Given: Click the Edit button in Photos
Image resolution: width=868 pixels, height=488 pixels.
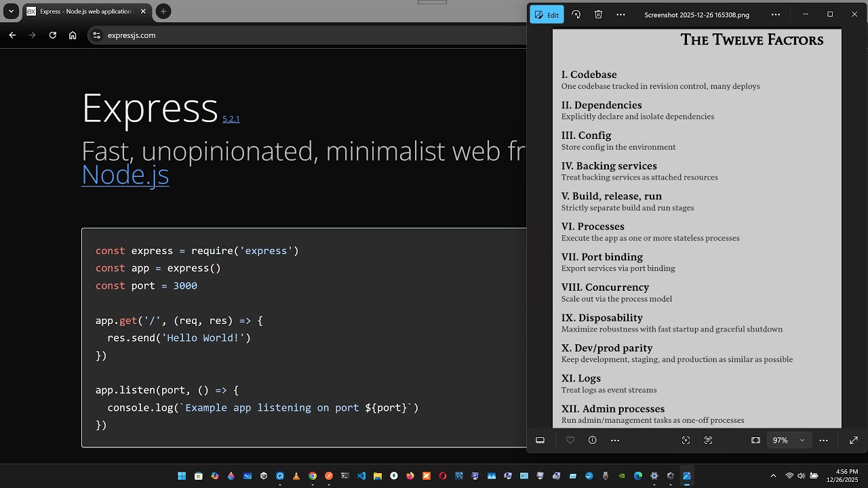Looking at the screenshot, I should point(547,14).
